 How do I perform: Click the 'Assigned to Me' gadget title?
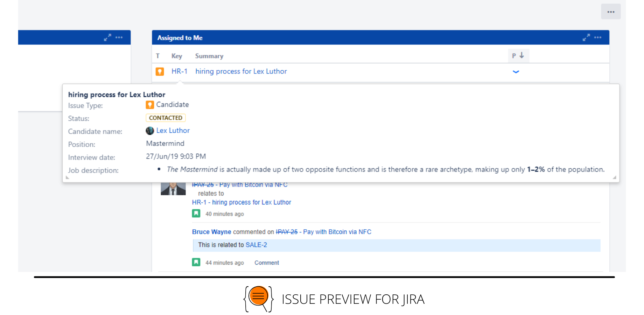180,38
